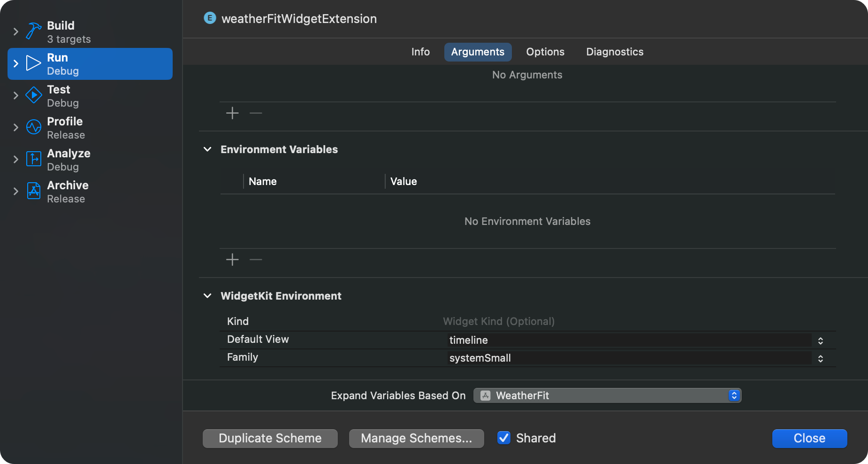868x464 pixels.
Task: Click the Profile waveform icon
Action: tap(33, 127)
